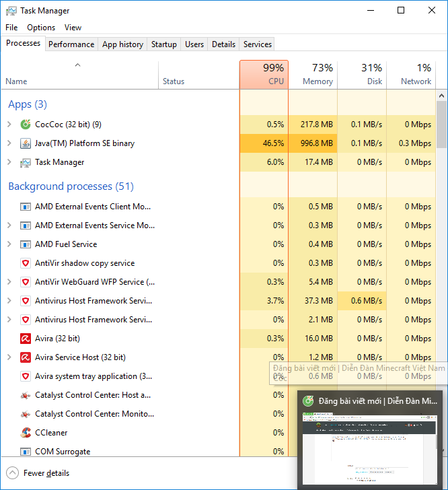
Task: Expand the Java(TM) Platform SE binary row
Action: 9,143
